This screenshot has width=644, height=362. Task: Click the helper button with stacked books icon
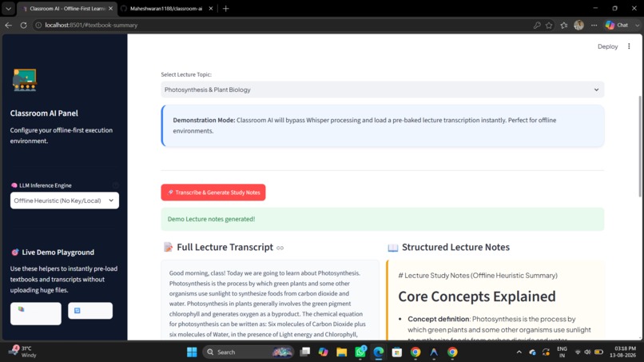click(x=36, y=313)
